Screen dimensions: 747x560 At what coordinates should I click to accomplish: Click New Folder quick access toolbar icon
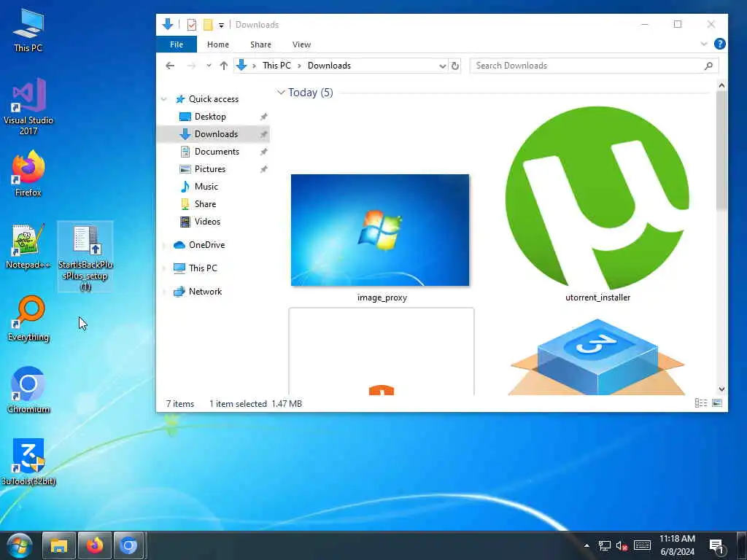pos(208,25)
